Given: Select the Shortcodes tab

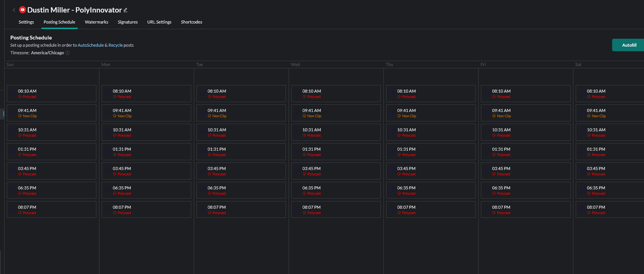Looking at the screenshot, I should point(192,22).
